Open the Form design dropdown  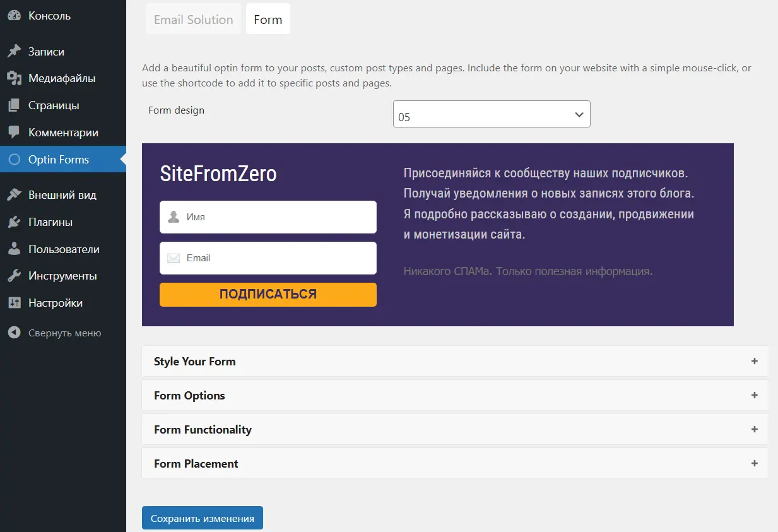491,115
